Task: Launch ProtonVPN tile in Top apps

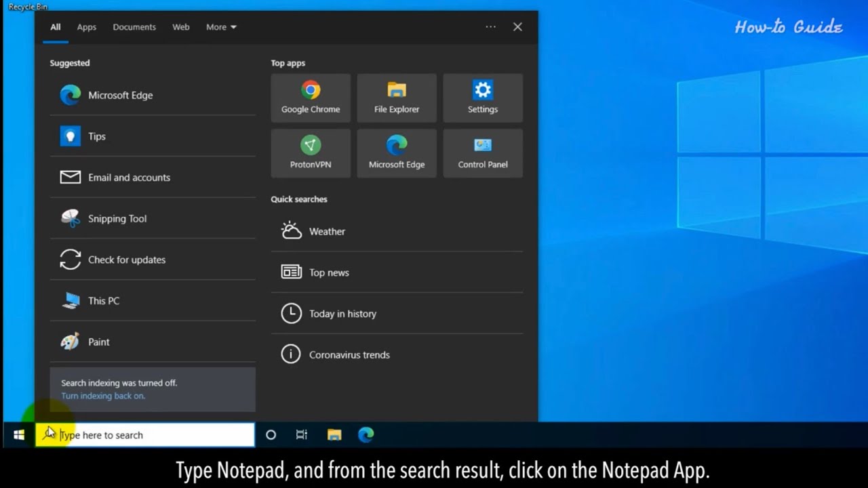Action: point(311,153)
